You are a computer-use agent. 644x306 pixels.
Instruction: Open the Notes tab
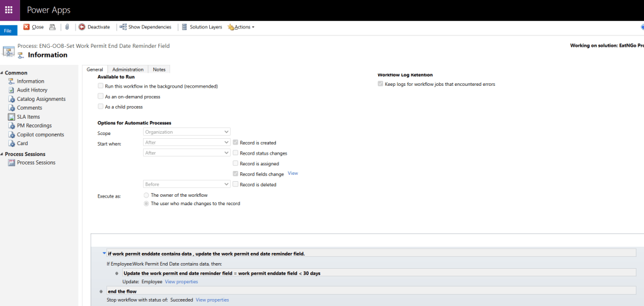coord(159,69)
